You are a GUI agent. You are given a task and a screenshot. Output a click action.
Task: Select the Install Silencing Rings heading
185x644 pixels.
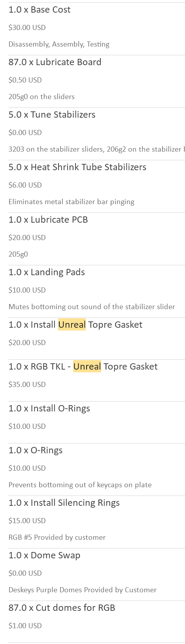click(64, 503)
